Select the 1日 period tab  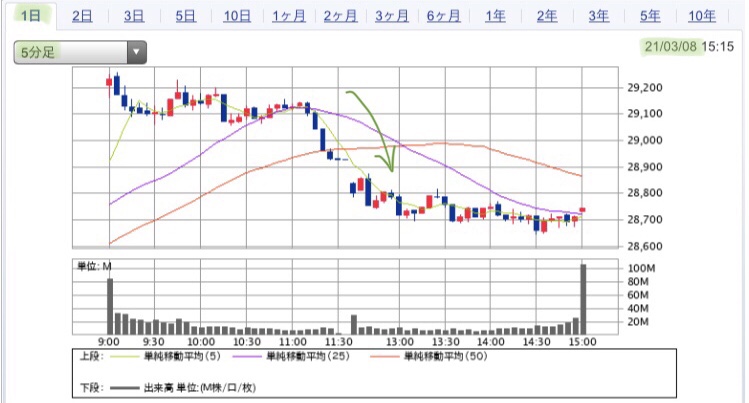click(31, 16)
